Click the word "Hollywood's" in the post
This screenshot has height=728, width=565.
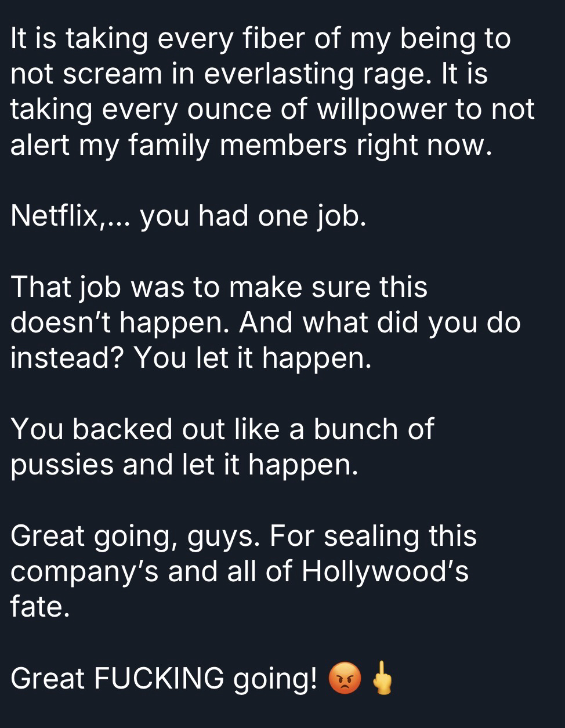pos(385,572)
